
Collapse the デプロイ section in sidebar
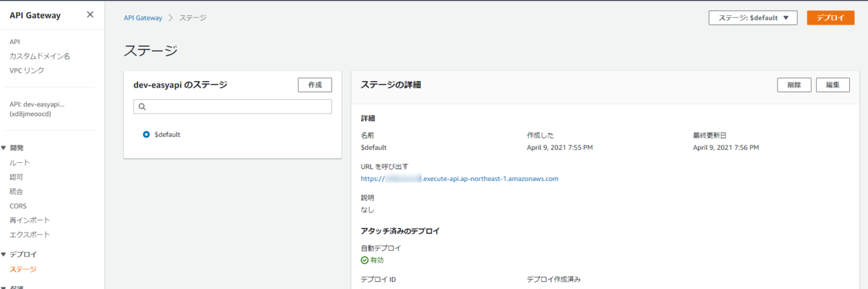pos(4,254)
